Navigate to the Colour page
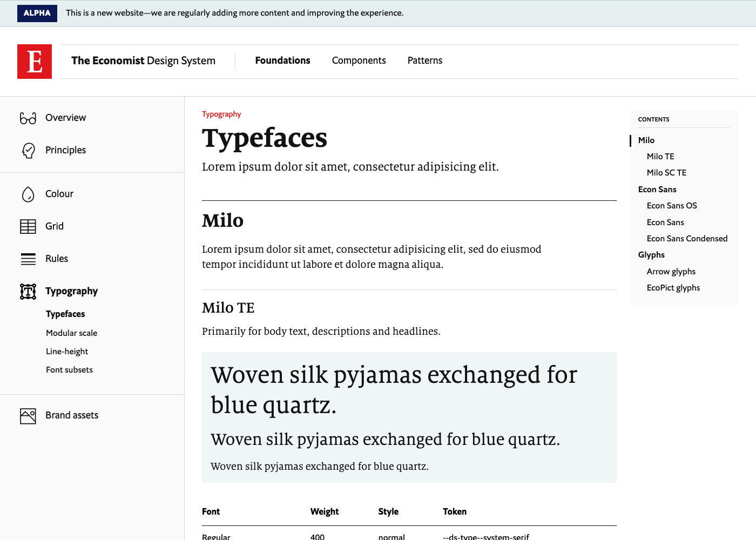The height and width of the screenshot is (540, 756). tap(59, 194)
